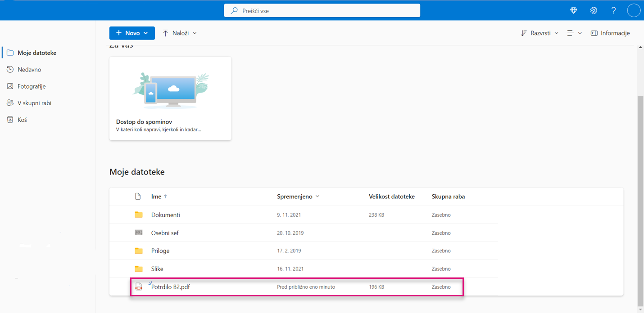Open the view layout switcher dropdown
Viewport: 644px width, 313px height.
(574, 33)
